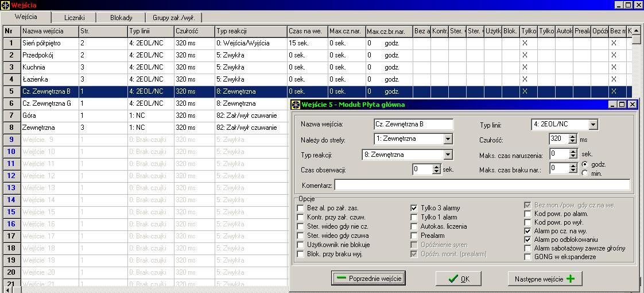
Task: Minimize the Wejście 5 dialog
Action: point(612,105)
